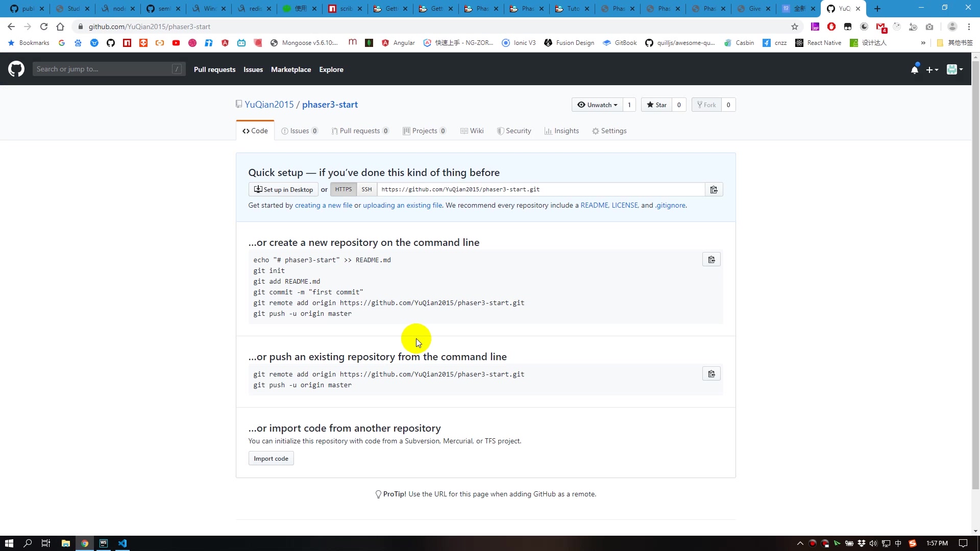This screenshot has width=980, height=551.
Task: Reload the page
Action: click(x=44, y=27)
